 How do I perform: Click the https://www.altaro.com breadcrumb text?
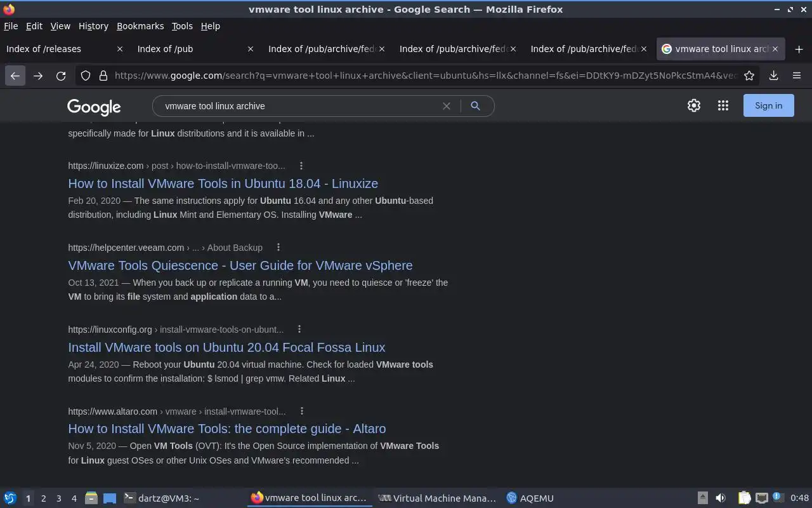[x=113, y=411]
